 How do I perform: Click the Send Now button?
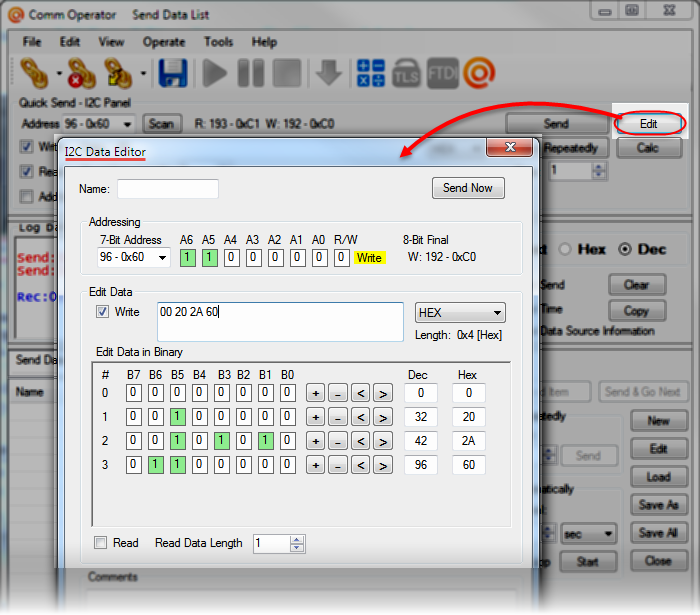[x=468, y=188]
